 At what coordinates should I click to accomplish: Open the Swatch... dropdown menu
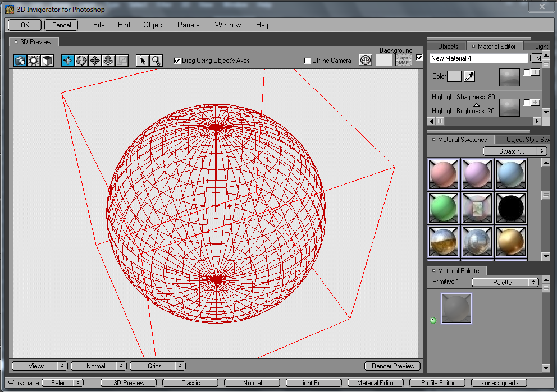pyautogui.click(x=514, y=151)
